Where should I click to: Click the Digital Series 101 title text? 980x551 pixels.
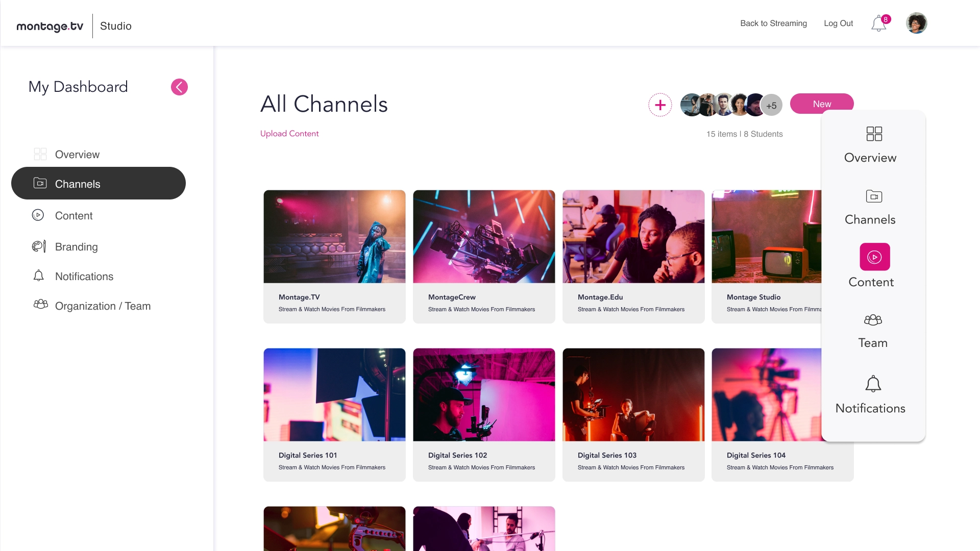point(308,455)
